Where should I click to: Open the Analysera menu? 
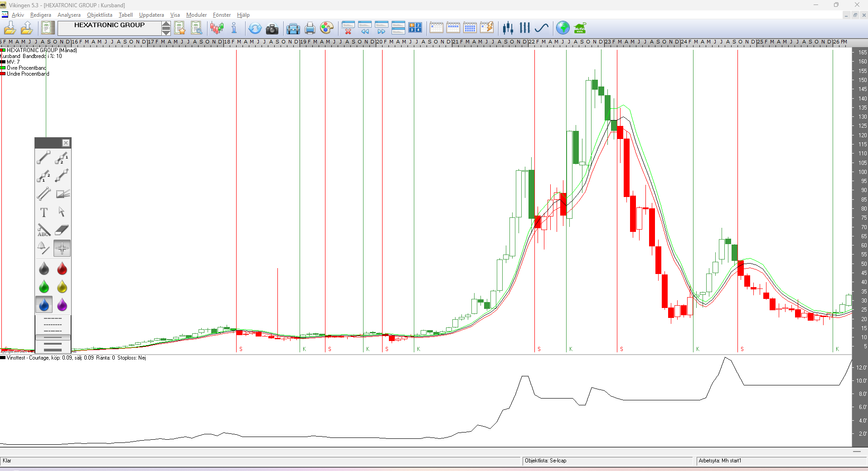[69, 15]
